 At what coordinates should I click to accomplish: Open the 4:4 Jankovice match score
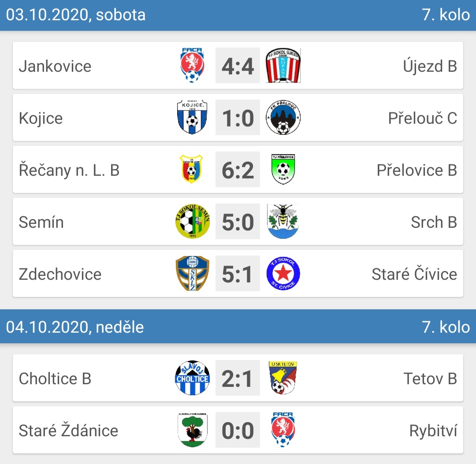pyautogui.click(x=238, y=65)
